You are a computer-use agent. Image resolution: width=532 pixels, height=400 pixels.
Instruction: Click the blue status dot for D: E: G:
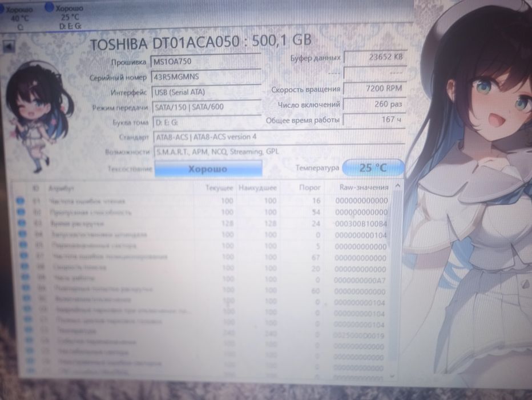tap(50, 7)
